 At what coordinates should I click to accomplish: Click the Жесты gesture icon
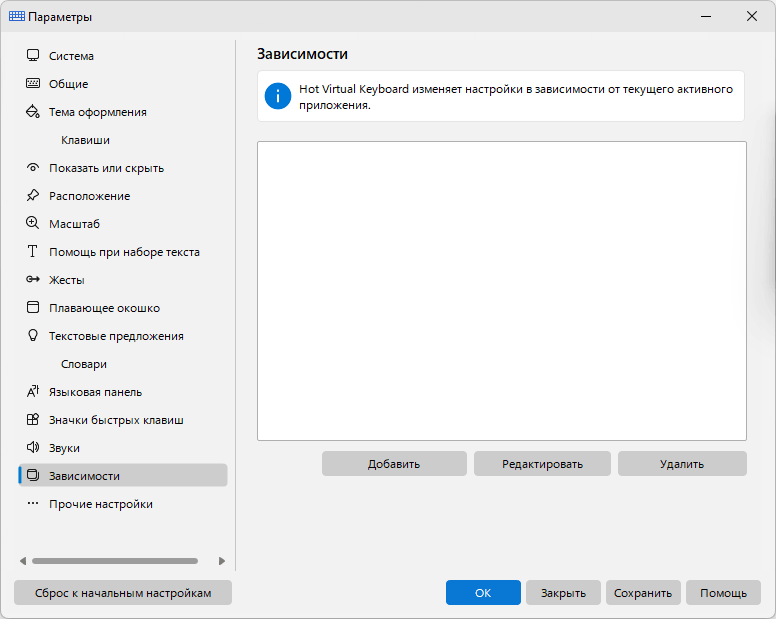click(x=33, y=280)
